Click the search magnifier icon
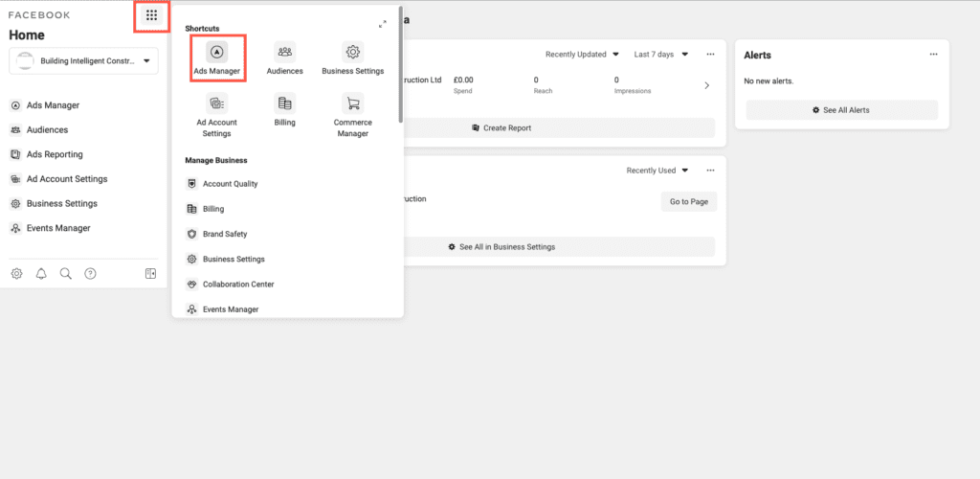 (x=66, y=274)
